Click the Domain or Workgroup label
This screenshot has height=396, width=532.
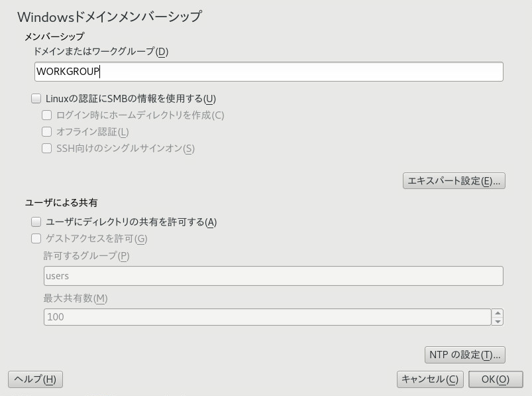point(101,51)
